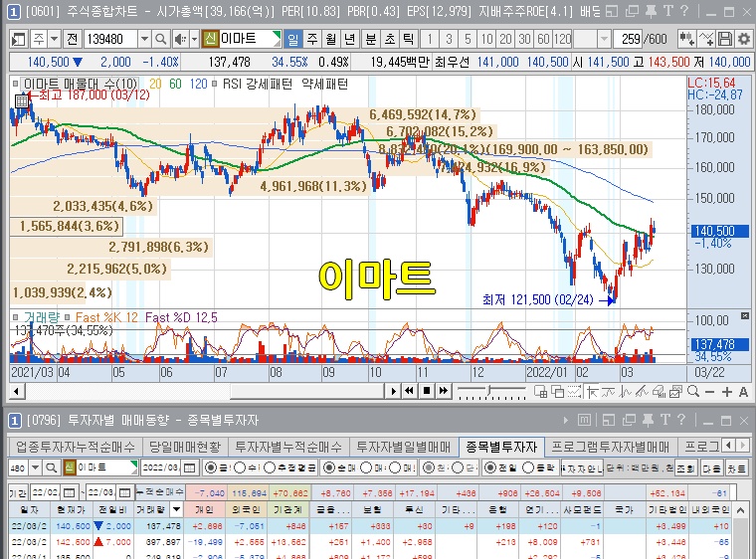The image size is (756, 559).
Task: Select the 추정평균 radio button
Action: pos(270,467)
